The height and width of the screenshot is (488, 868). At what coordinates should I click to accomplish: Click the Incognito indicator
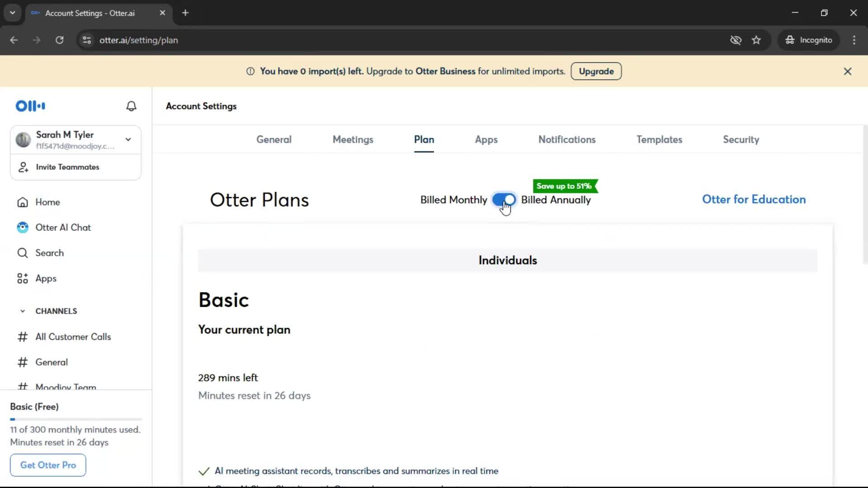(x=808, y=40)
